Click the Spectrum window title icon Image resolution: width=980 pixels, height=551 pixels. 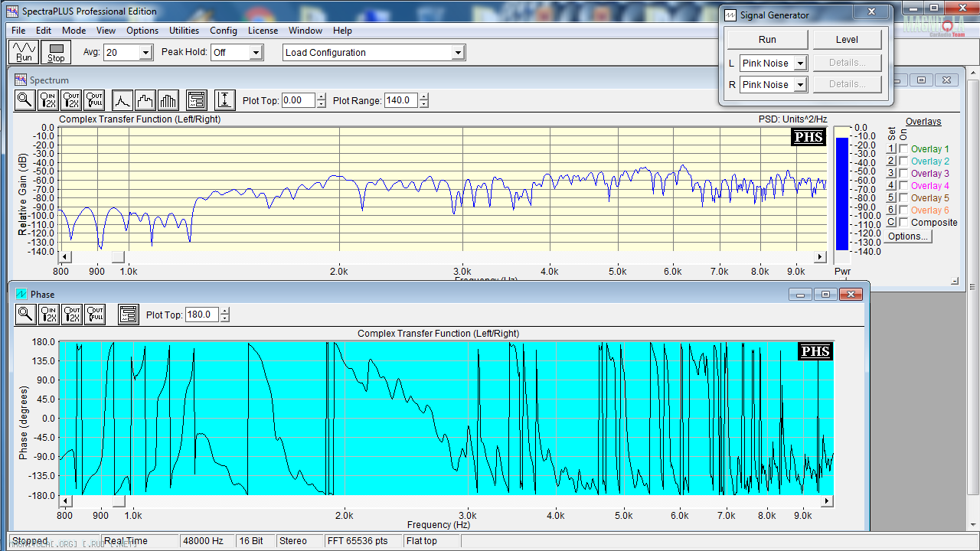21,80
